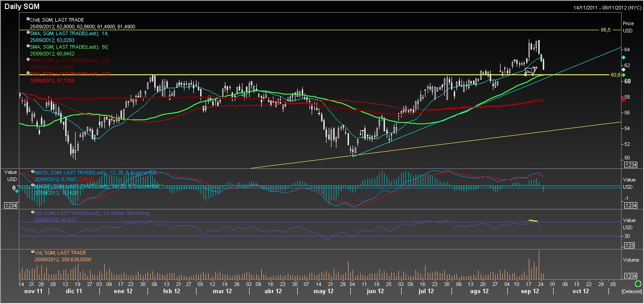The image size is (644, 304).
Task: Select the SMA 14 legend label
Action: (69, 33)
